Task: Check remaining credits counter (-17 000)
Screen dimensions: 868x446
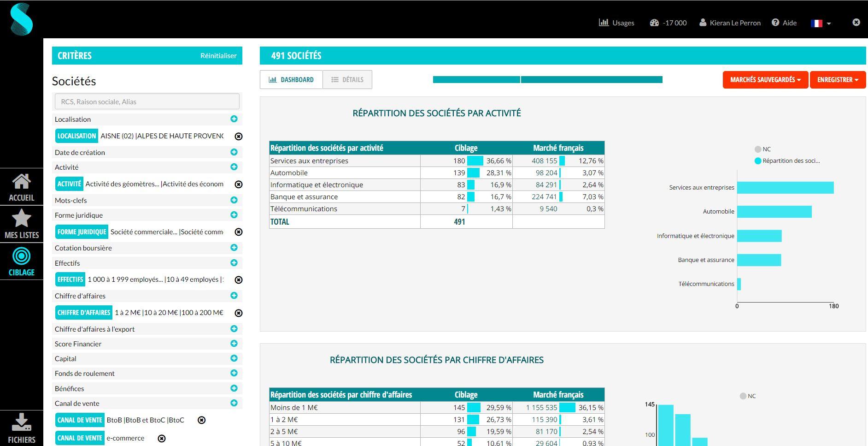Action: click(x=668, y=23)
